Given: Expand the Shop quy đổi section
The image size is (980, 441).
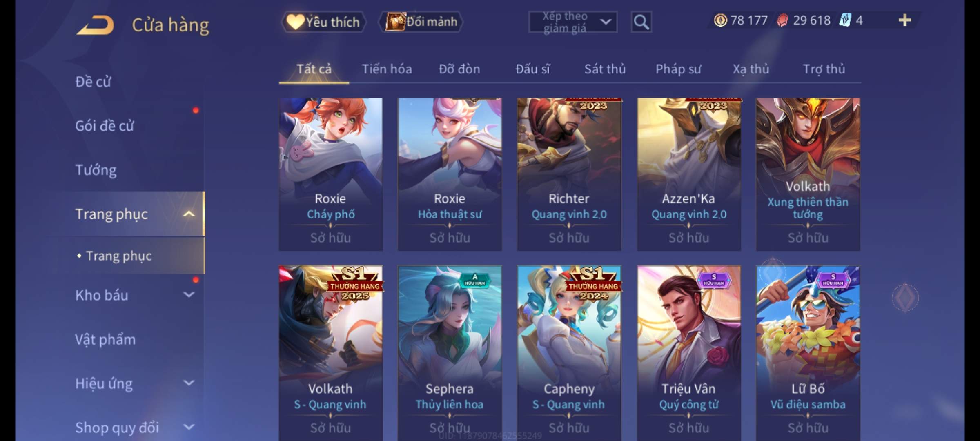Looking at the screenshot, I should [189, 427].
